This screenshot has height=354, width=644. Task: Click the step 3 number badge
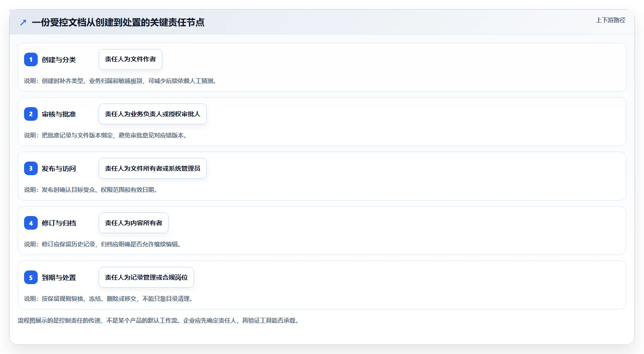(31, 168)
